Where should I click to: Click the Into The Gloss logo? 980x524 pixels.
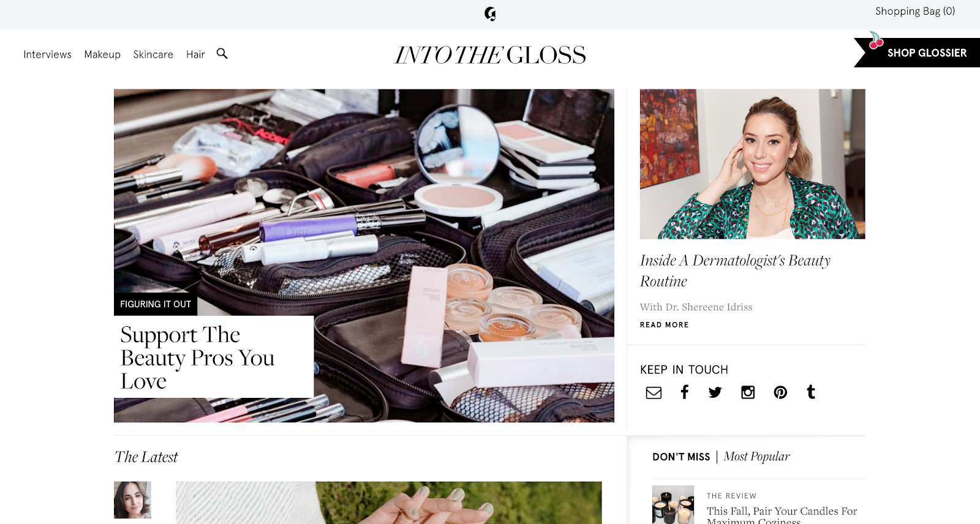tap(490, 55)
